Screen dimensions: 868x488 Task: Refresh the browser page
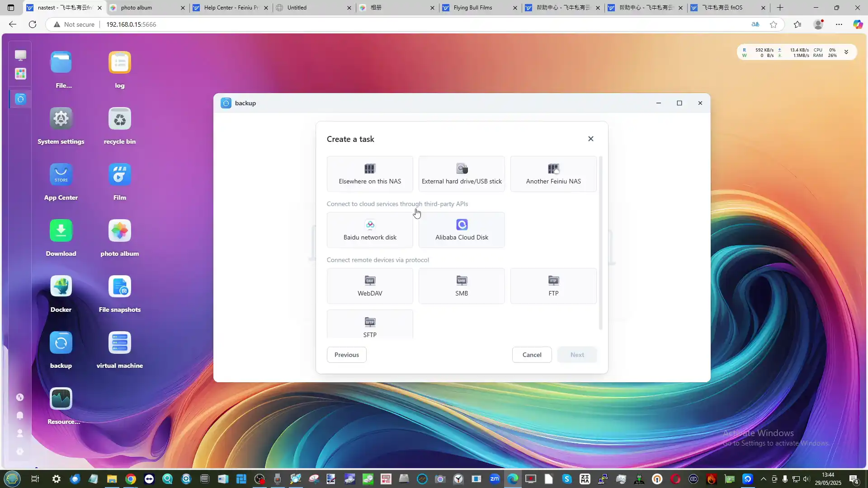pos(33,24)
